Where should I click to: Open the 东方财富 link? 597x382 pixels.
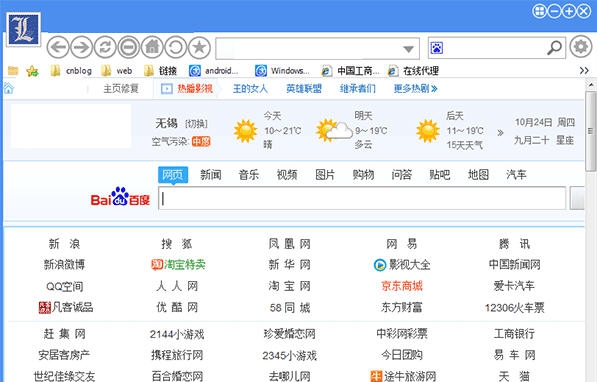[402, 307]
